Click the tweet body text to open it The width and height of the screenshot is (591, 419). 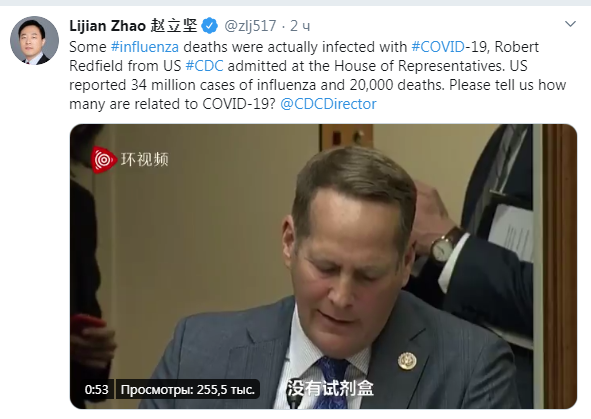pos(318,75)
